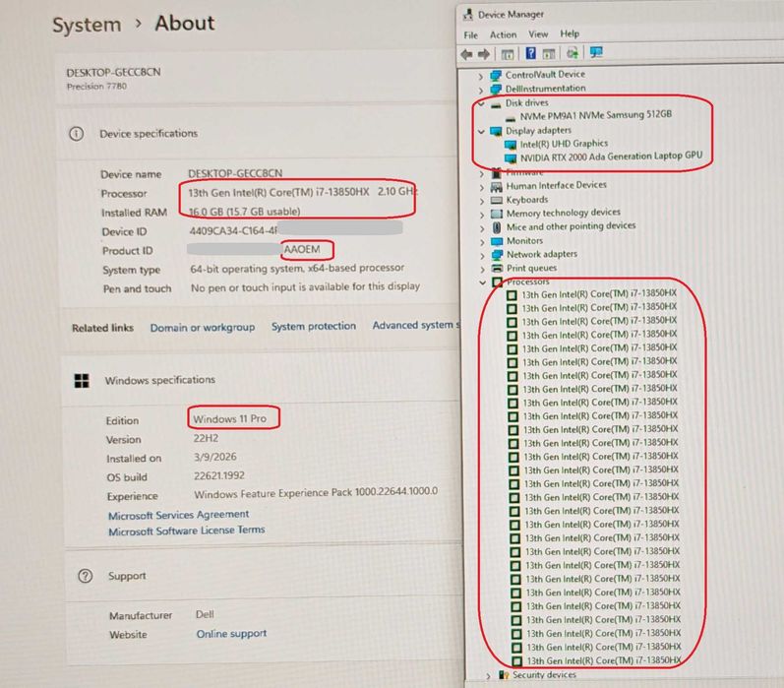This screenshot has width=784, height=688.
Task: Open the Domain or workgroup link
Action: click(x=203, y=328)
